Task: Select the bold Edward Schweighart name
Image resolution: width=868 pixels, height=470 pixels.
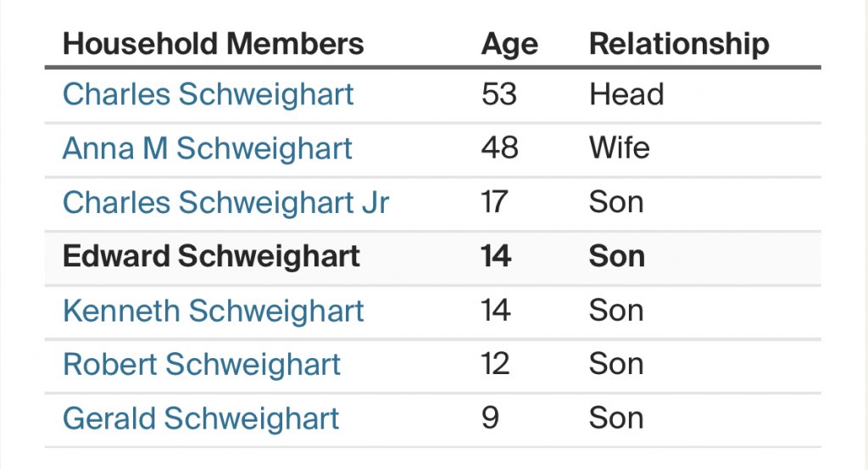Action: (212, 256)
